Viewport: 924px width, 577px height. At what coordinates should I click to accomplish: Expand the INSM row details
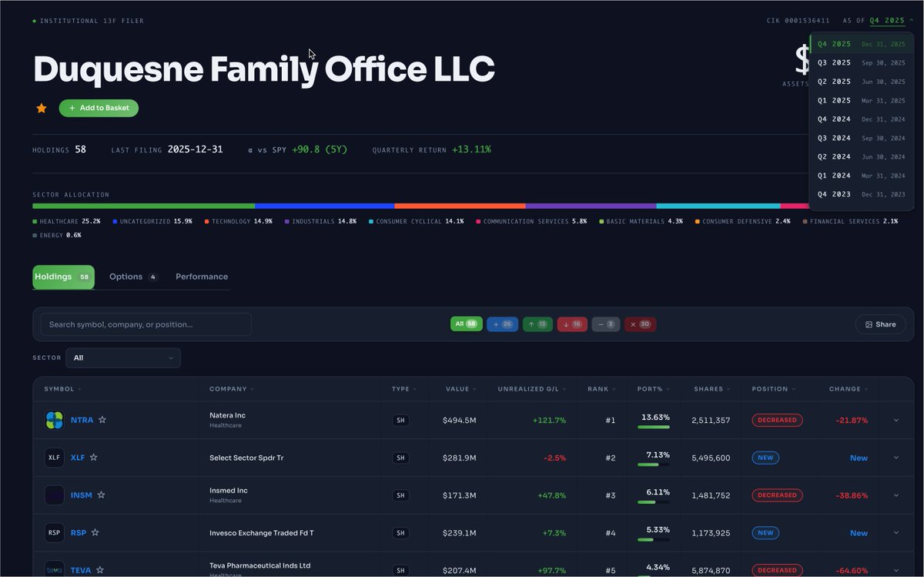pyautogui.click(x=896, y=495)
